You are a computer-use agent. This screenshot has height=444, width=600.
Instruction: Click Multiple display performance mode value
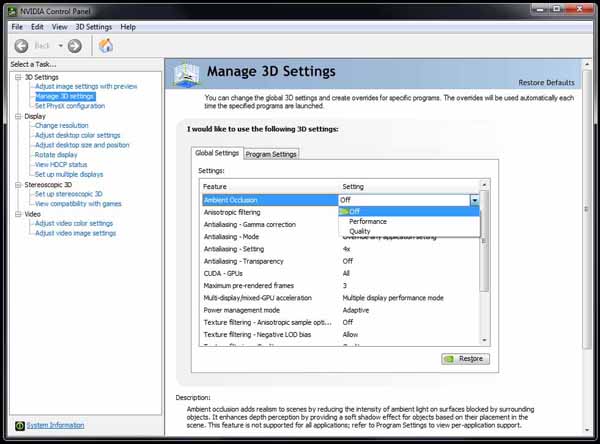(x=393, y=298)
